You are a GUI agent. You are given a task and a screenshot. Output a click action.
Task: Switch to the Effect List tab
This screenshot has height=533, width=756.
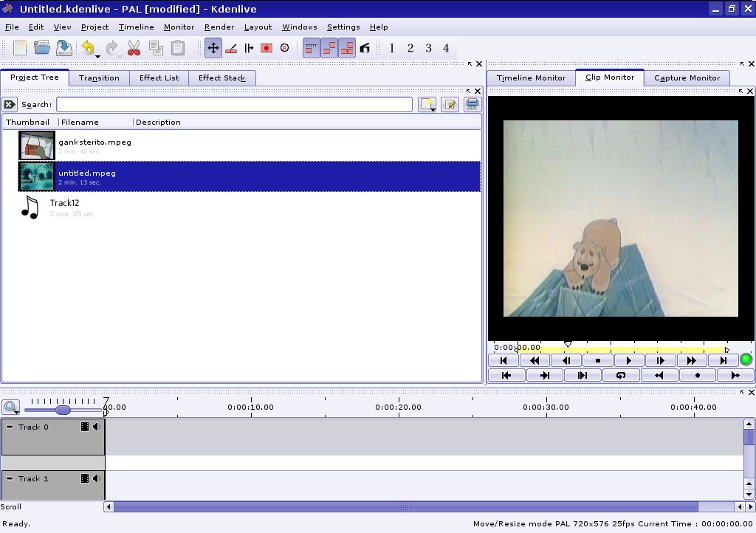click(159, 78)
